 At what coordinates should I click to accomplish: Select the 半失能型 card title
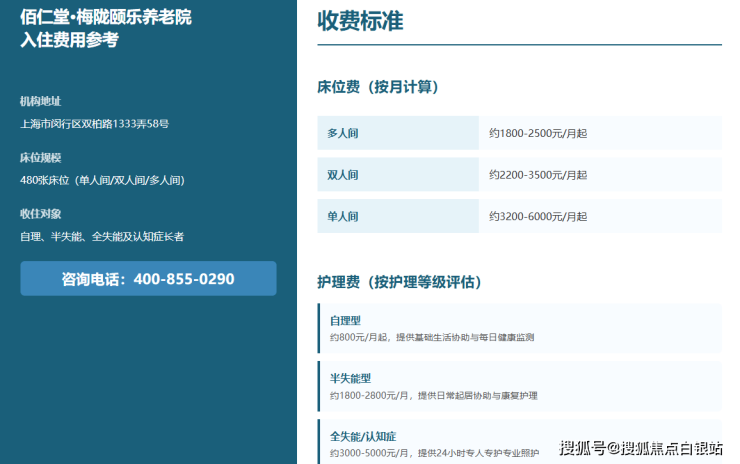tap(350, 379)
